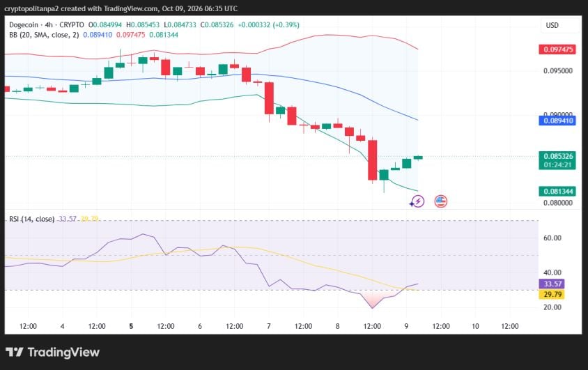588x370 pixels.
Task: Click the BB upper value 0.097475 in legend
Action: (x=130, y=35)
